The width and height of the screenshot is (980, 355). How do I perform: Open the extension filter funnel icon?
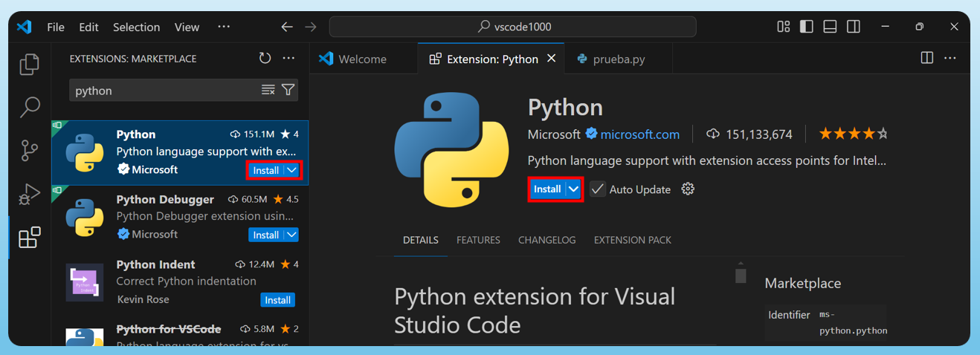(x=288, y=91)
